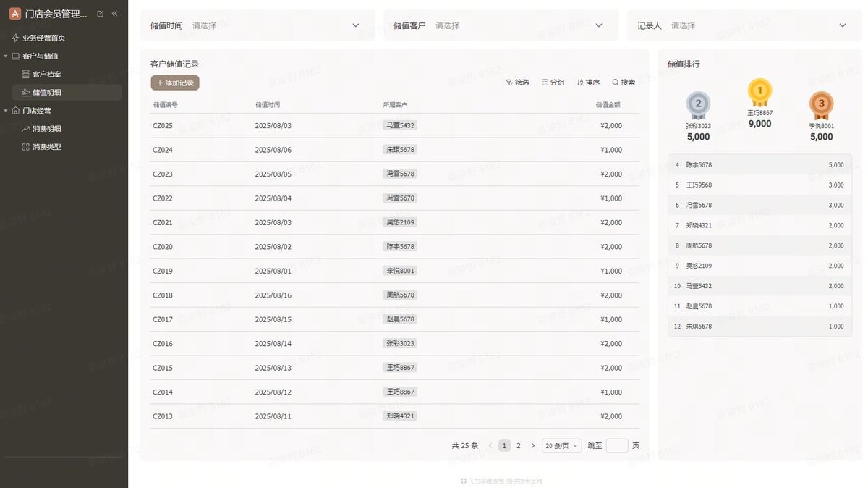This screenshot has width=868, height=488.
Task: Collapse the 客户与储值 tree section
Action: click(x=6, y=56)
